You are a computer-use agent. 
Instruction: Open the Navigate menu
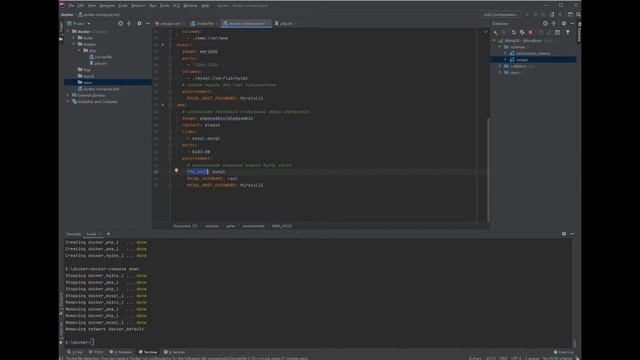[107, 6]
